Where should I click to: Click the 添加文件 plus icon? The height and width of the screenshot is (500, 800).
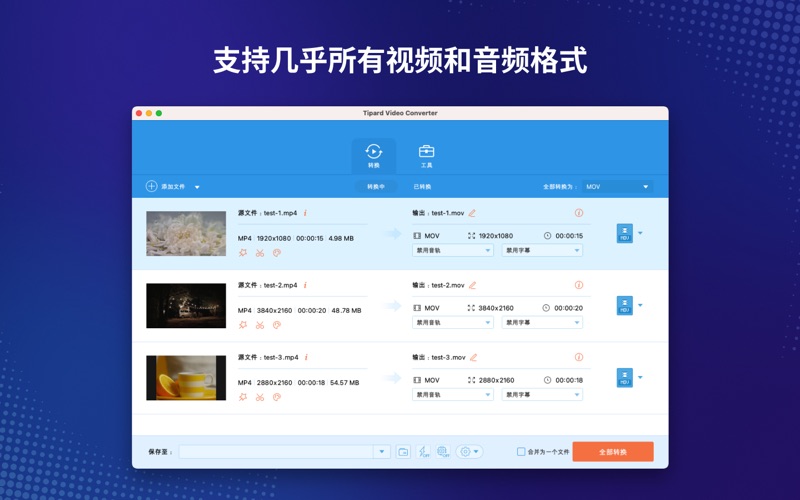pyautogui.click(x=152, y=186)
